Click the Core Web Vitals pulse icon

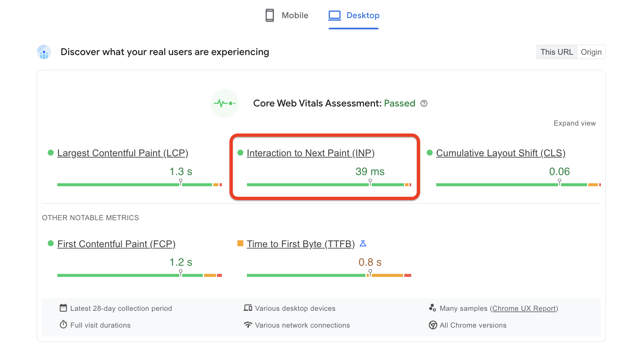[225, 103]
